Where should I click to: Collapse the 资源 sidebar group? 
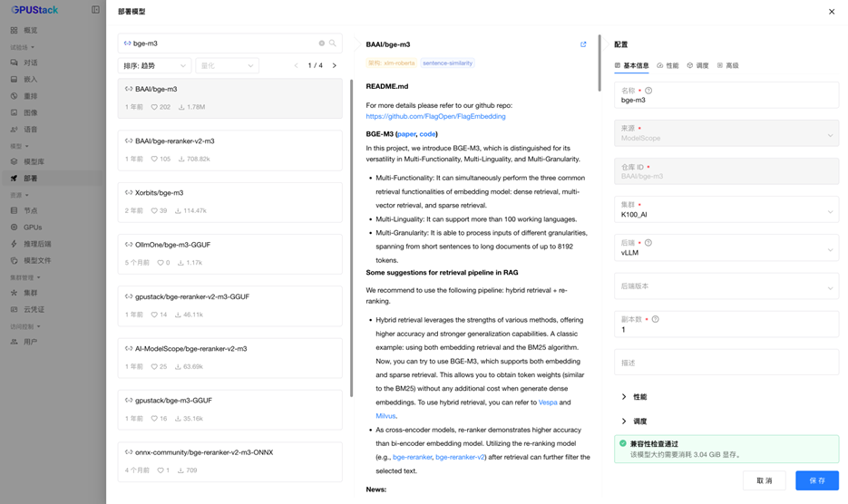click(x=19, y=195)
